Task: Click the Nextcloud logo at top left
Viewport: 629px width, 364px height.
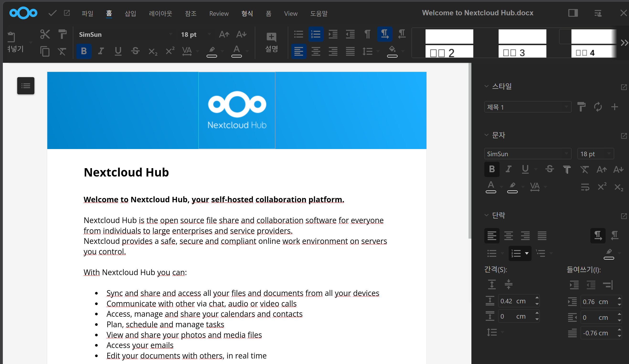Action: [x=23, y=13]
